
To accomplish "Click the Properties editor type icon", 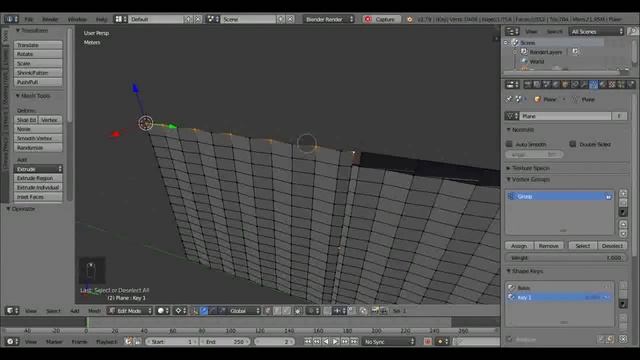I will tap(512, 84).
